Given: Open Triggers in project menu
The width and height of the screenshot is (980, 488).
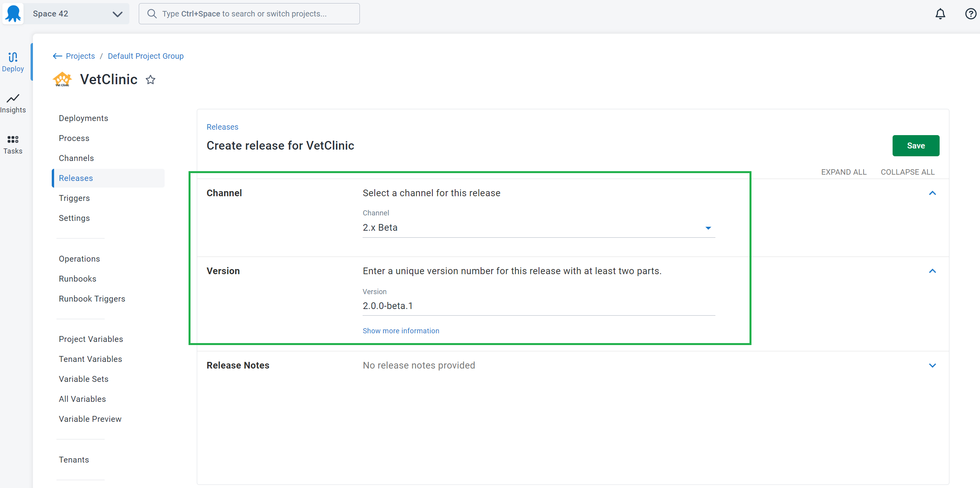Looking at the screenshot, I should [74, 198].
